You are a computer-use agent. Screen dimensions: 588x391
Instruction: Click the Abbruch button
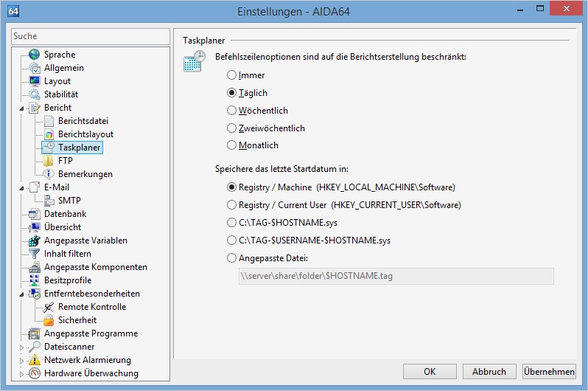489,372
